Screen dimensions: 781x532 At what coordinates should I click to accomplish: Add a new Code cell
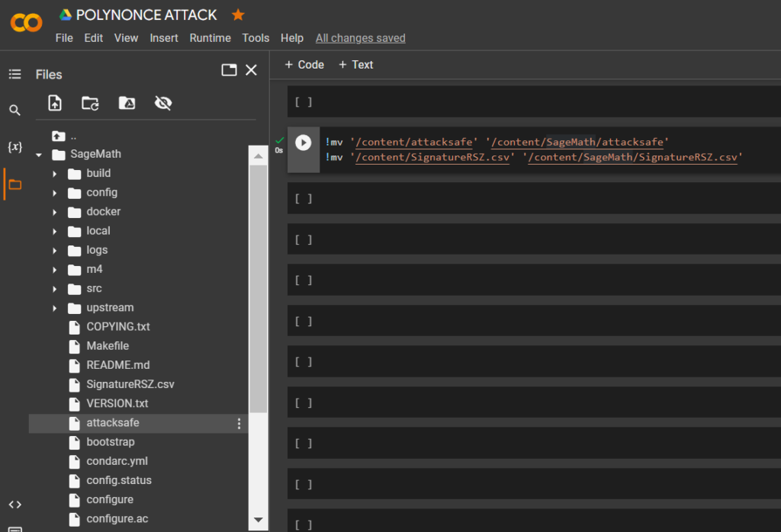coord(304,65)
